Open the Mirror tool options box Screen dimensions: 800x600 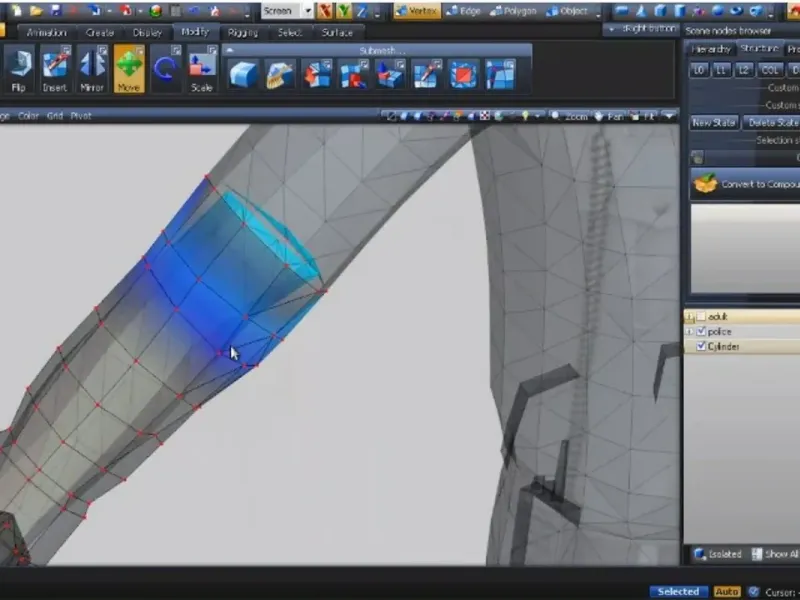click(x=103, y=49)
